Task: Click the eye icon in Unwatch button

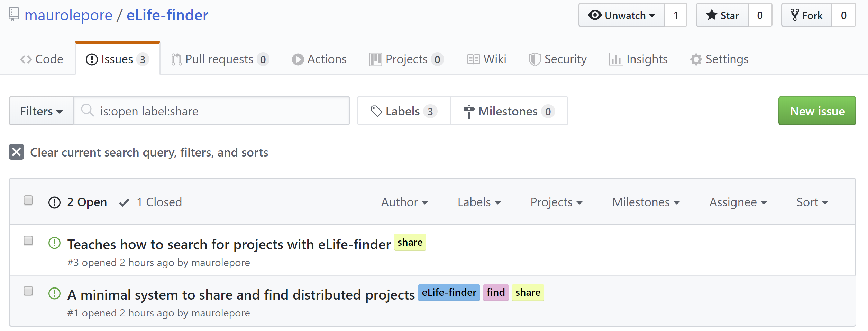Action: click(x=595, y=15)
